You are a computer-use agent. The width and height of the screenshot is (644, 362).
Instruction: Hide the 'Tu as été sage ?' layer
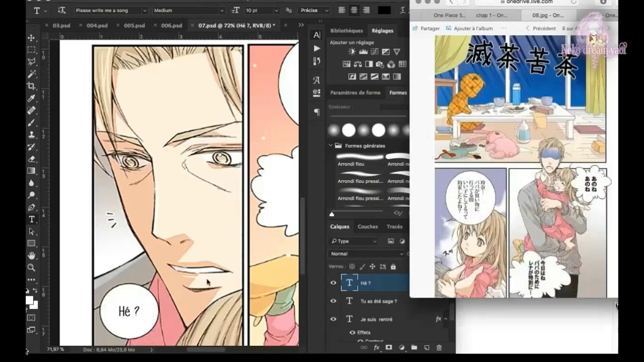[x=333, y=301]
